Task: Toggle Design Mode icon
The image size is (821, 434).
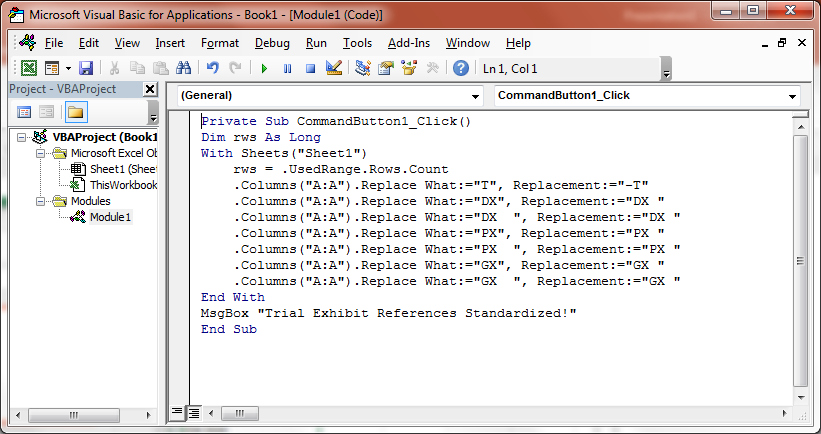Action: pos(334,68)
